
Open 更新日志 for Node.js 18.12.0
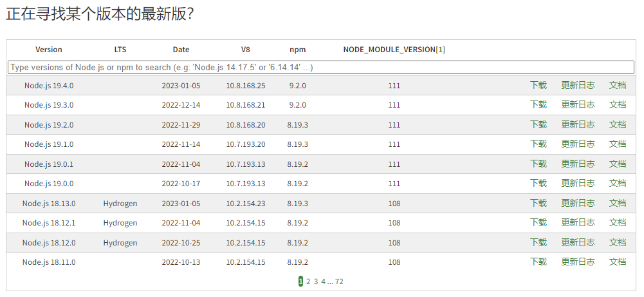[x=578, y=242]
